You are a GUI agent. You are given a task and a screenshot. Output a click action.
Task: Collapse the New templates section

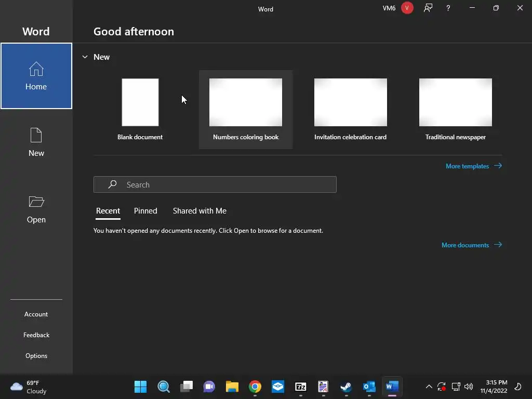point(85,57)
